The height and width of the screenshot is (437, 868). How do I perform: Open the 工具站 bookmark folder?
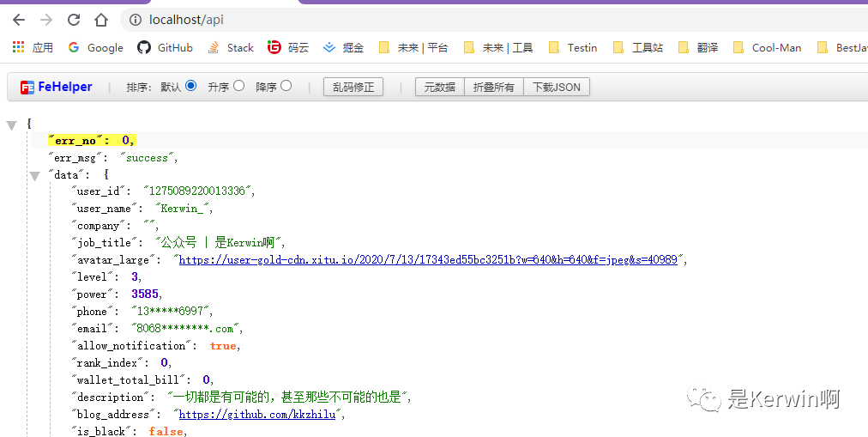(x=638, y=47)
